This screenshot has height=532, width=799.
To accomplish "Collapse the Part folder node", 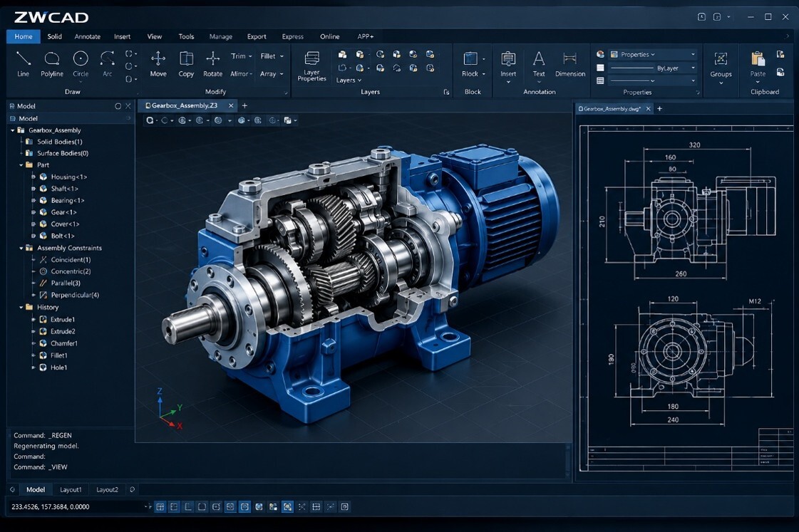I will click(x=21, y=165).
